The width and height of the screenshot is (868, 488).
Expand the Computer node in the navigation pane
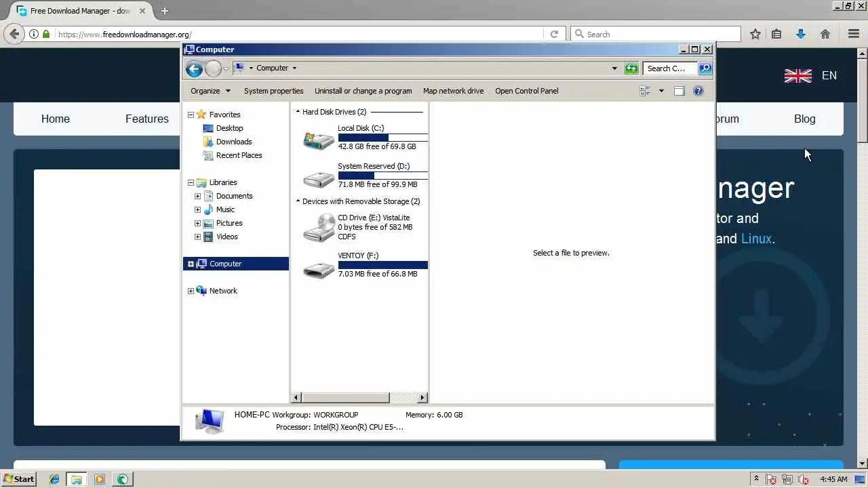(191, 264)
